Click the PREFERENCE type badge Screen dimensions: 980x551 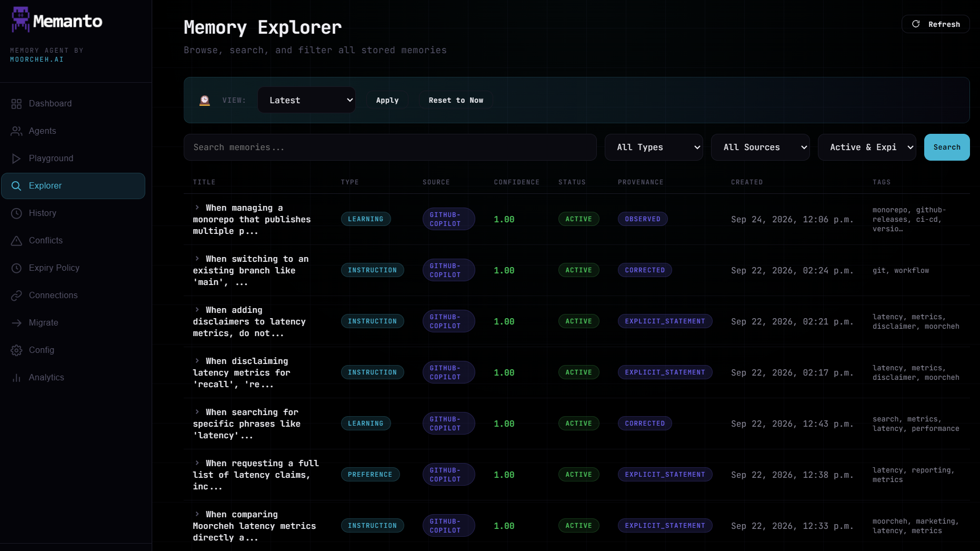pos(370,475)
